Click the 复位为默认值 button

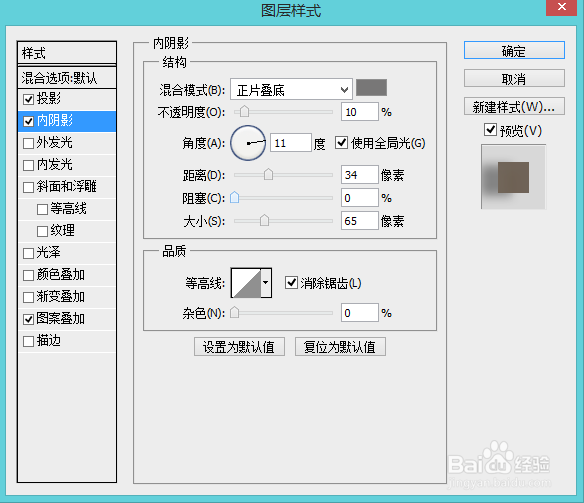point(340,347)
